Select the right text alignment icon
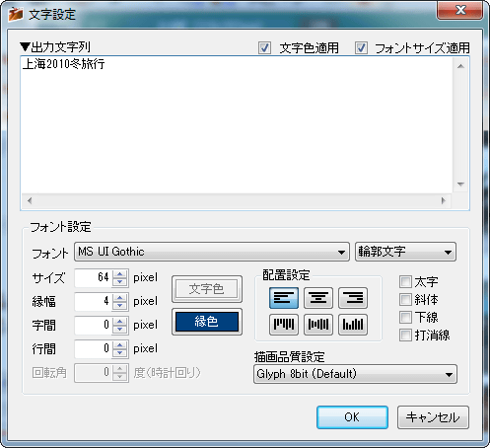Image resolution: width=490 pixels, height=448 pixels. tap(353, 298)
